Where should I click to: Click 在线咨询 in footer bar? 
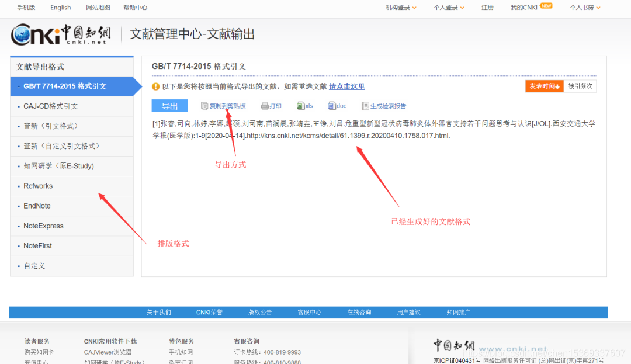359,312
